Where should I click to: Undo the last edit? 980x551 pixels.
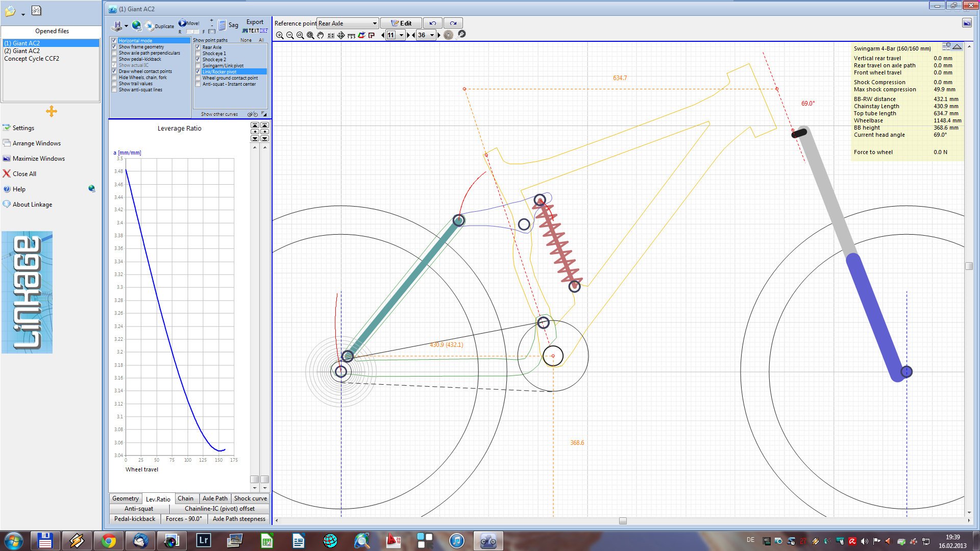pos(432,23)
